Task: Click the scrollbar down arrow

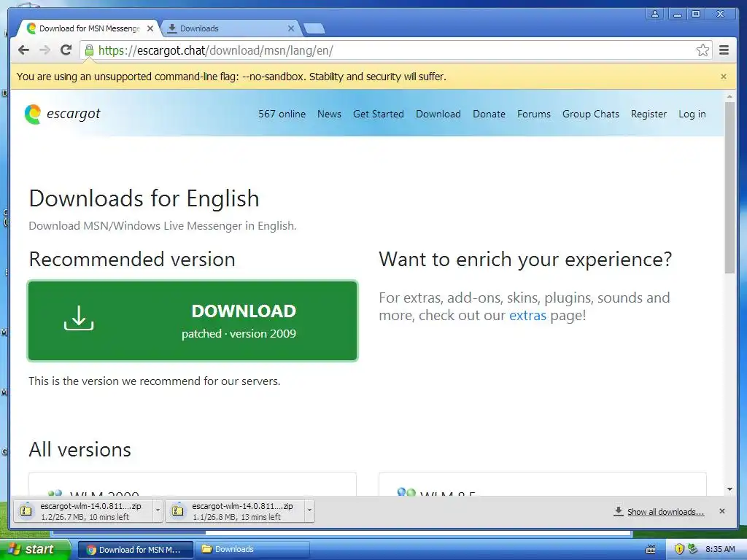Action: (729, 489)
